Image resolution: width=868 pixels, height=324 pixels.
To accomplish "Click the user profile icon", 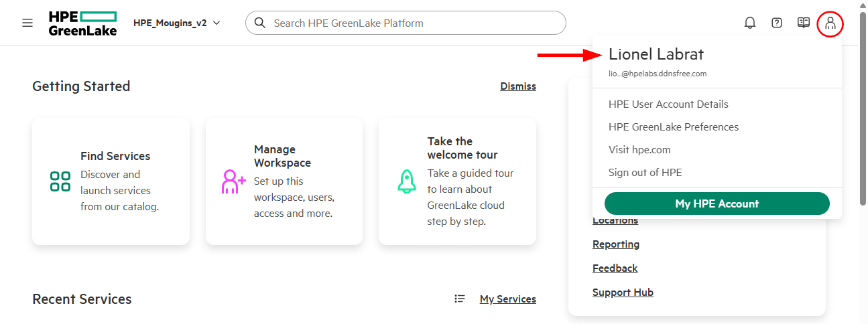I will coord(830,23).
